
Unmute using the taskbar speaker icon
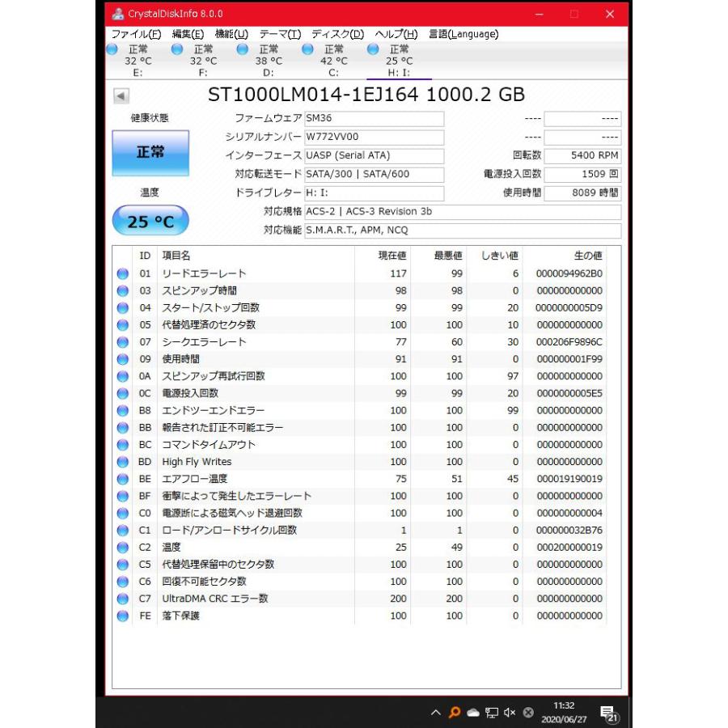click(510, 713)
